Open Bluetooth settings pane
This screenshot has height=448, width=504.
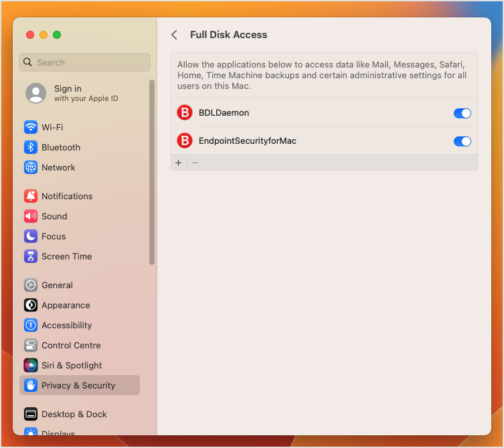coord(61,147)
